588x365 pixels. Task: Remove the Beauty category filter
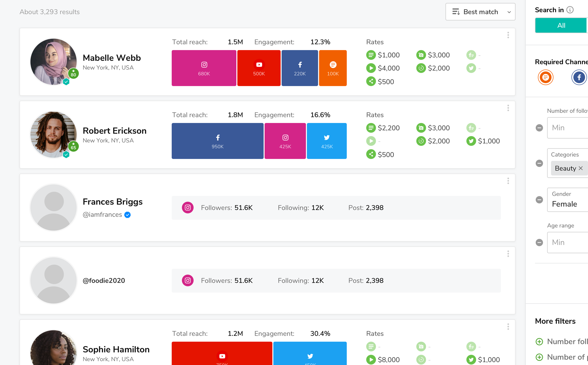[581, 168]
